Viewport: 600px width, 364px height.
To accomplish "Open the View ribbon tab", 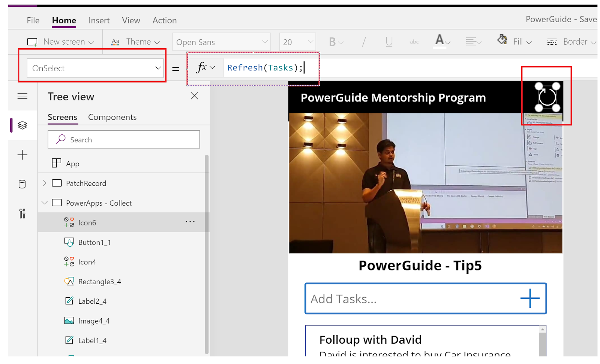I will (x=131, y=21).
